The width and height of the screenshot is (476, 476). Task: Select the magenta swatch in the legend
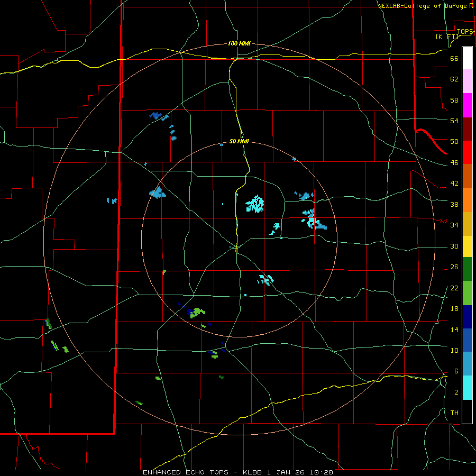point(467,105)
